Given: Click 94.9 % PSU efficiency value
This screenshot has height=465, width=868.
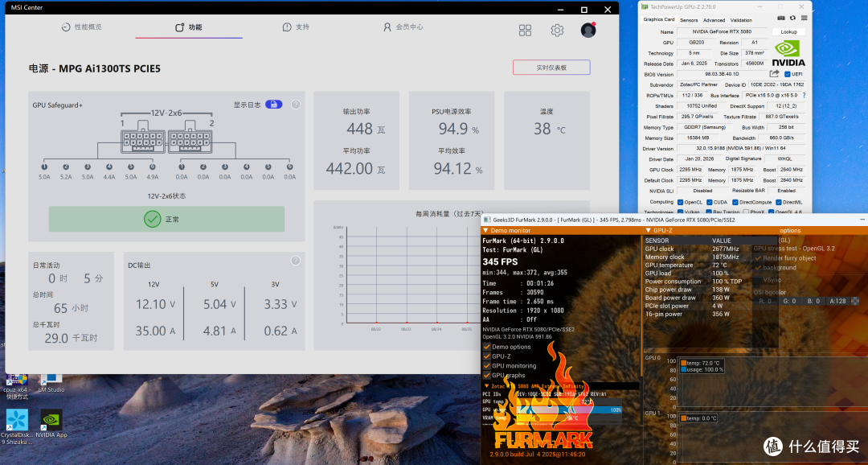Looking at the screenshot, I should coord(459,130).
